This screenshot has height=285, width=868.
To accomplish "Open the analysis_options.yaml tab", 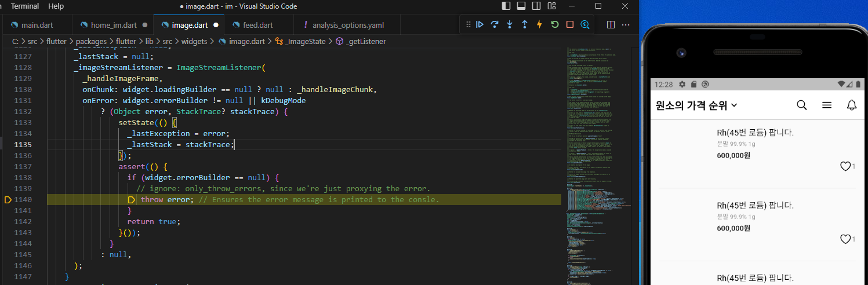I will click(347, 25).
